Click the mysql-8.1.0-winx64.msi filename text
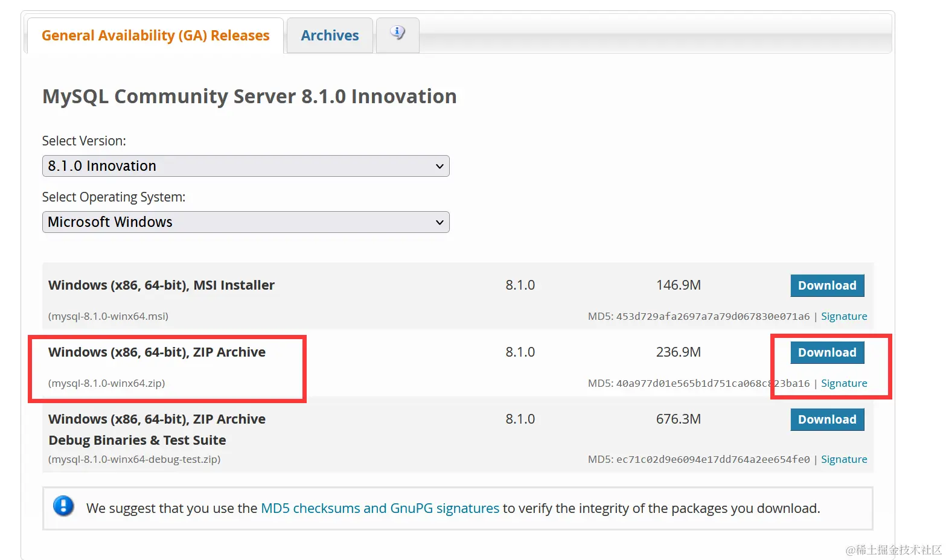 (108, 316)
